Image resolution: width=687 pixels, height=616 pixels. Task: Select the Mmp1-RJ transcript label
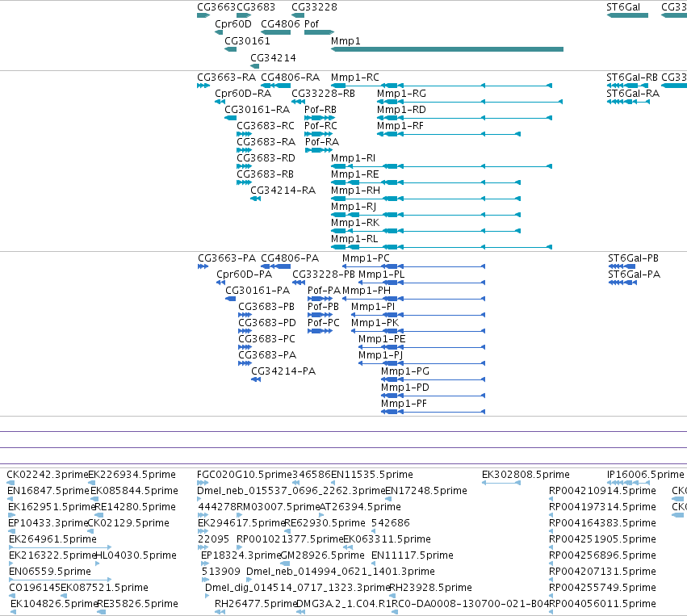point(354,207)
